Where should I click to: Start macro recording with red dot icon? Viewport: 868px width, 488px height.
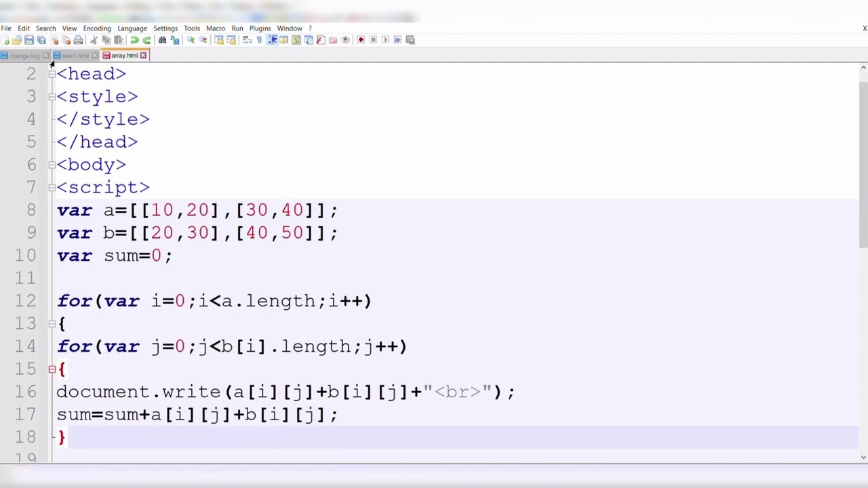click(x=361, y=40)
